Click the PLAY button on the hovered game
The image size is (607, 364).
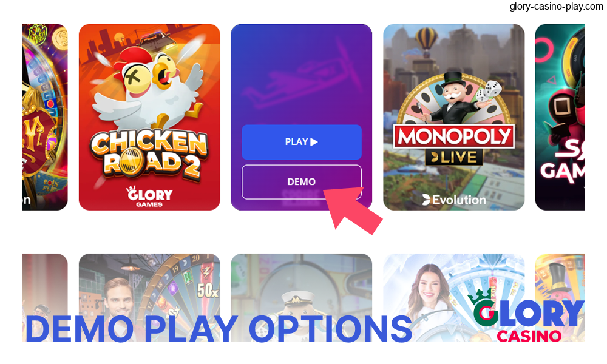tap(302, 142)
